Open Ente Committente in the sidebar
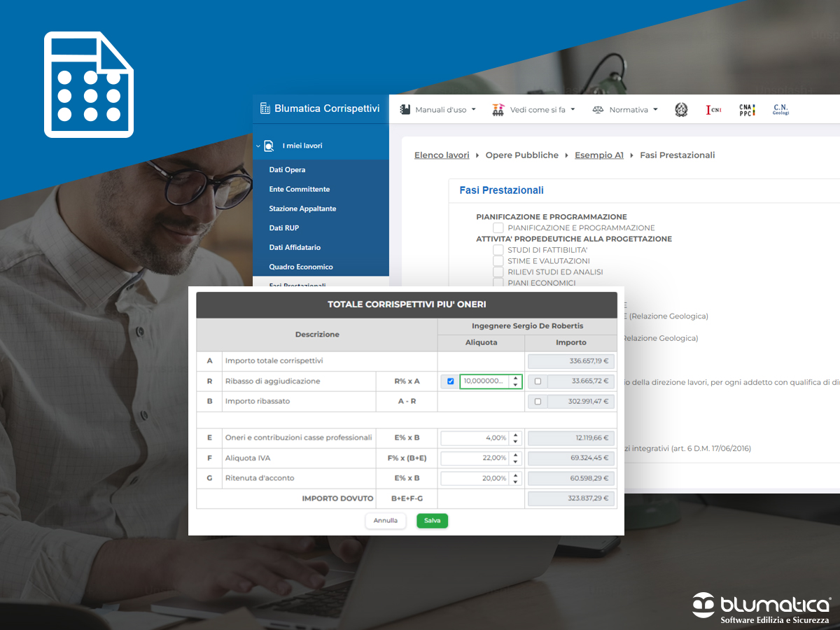 tap(300, 189)
